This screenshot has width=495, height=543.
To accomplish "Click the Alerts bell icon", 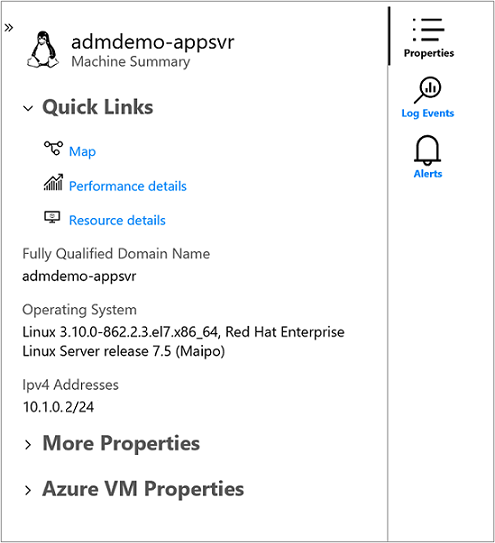I will click(427, 150).
